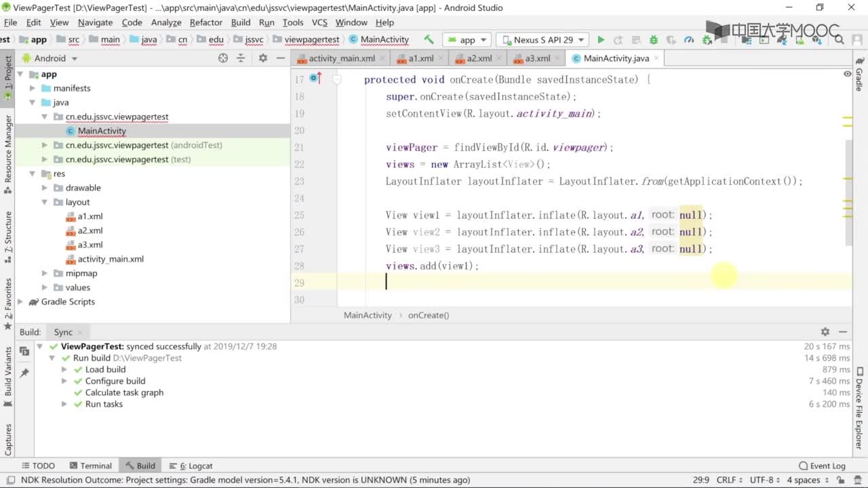The height and width of the screenshot is (488, 868).
Task: Pin the Build tab with the pin icon
Action: [24, 373]
